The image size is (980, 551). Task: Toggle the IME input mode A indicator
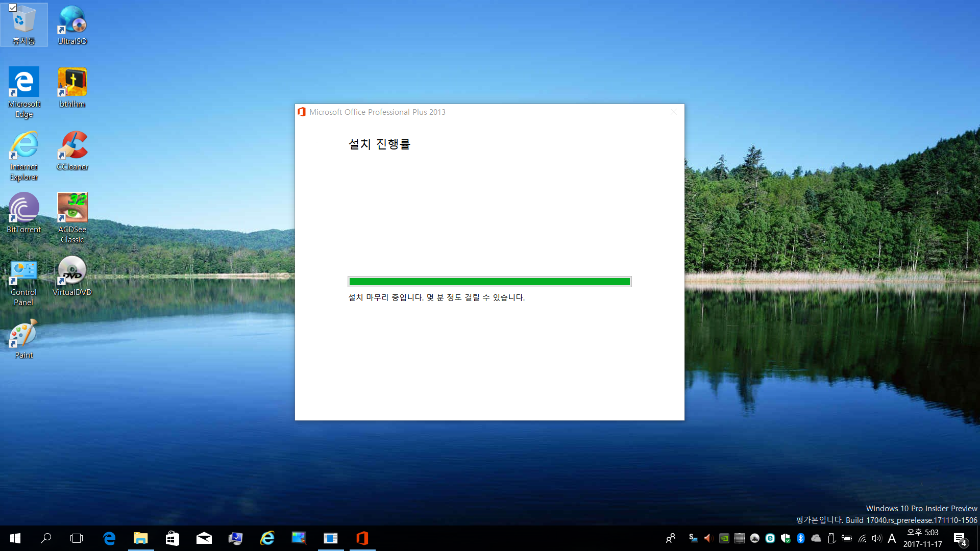click(892, 538)
